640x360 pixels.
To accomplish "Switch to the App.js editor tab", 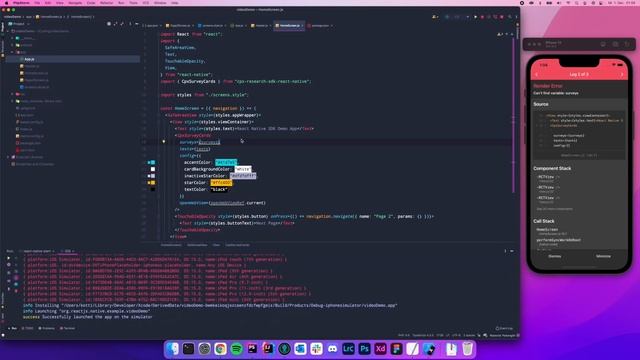I will tap(239, 25).
